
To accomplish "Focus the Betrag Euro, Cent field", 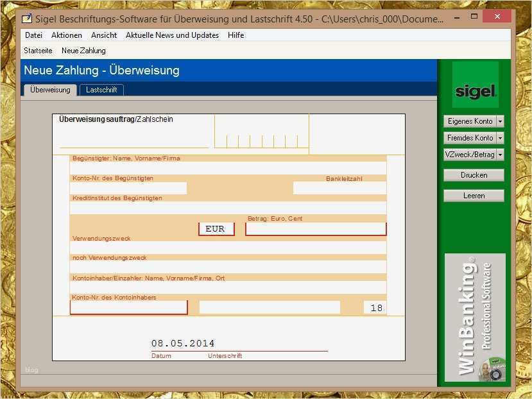I will [316, 229].
